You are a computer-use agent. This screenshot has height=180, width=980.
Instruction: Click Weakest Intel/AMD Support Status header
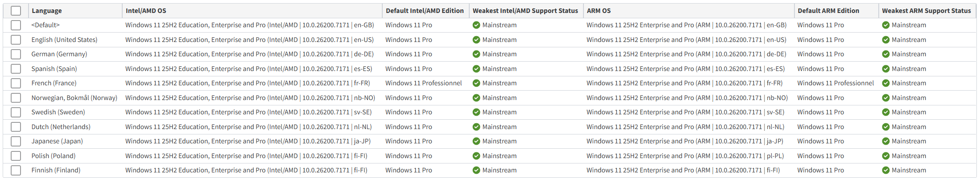click(x=525, y=11)
